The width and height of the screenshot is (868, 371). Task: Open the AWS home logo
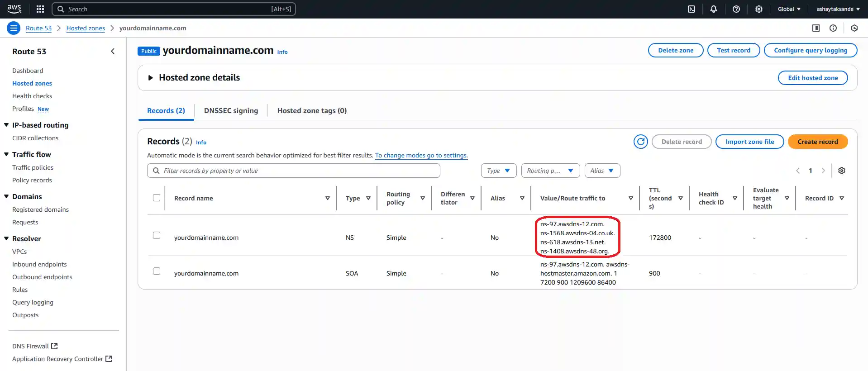14,9
